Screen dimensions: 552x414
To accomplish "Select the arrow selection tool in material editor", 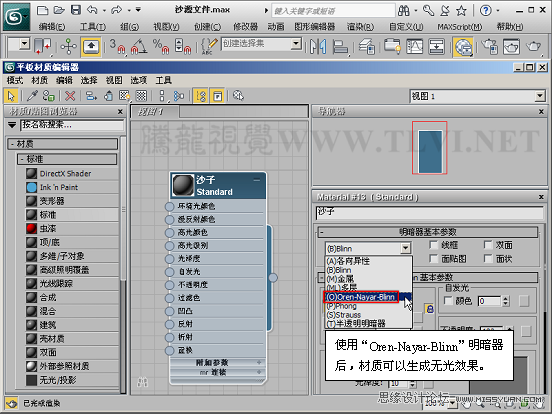I will (x=11, y=96).
